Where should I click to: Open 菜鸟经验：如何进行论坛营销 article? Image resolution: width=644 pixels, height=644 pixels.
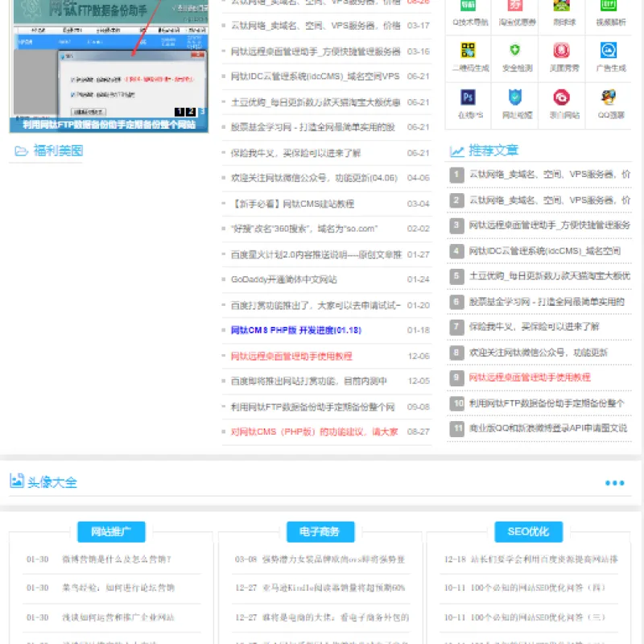118,588
